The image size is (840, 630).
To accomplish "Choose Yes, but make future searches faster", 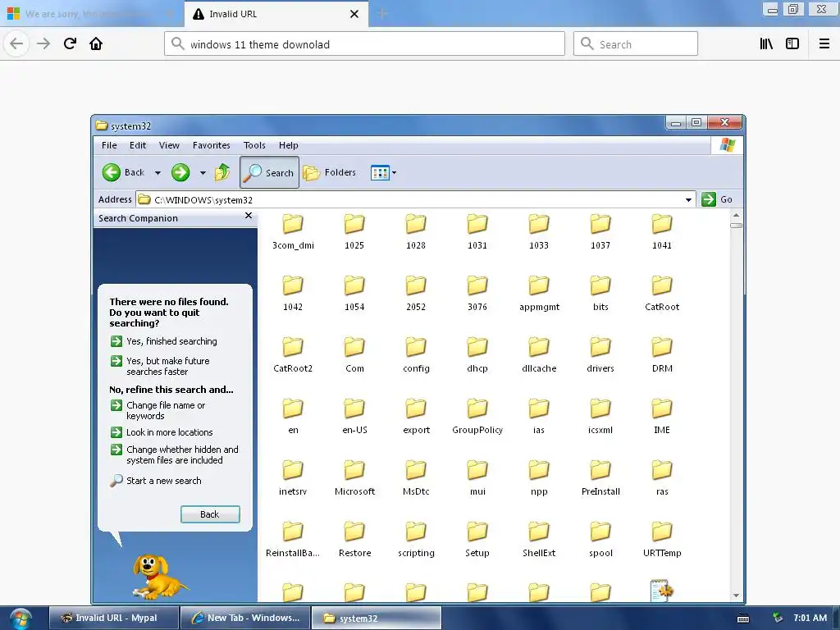I will pos(160,366).
